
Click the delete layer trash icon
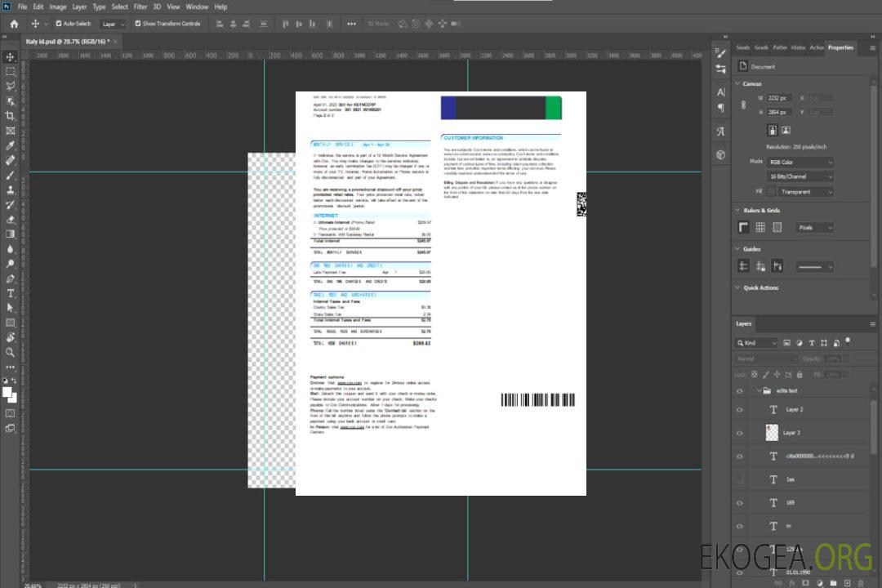point(869,583)
